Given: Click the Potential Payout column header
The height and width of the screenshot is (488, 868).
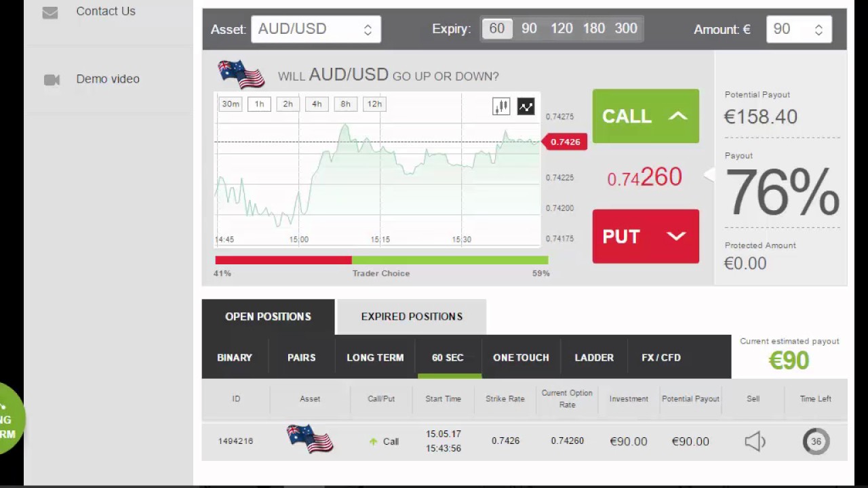Looking at the screenshot, I should (690, 399).
